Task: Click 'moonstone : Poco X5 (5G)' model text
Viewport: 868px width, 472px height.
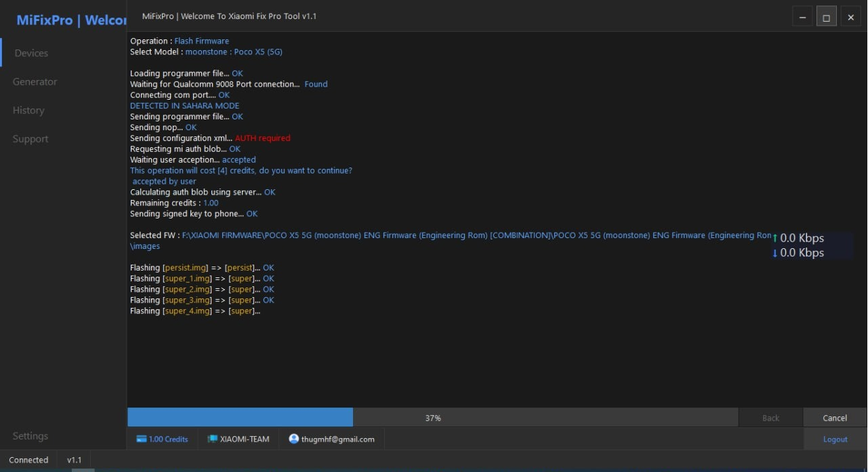Action: tap(234, 52)
